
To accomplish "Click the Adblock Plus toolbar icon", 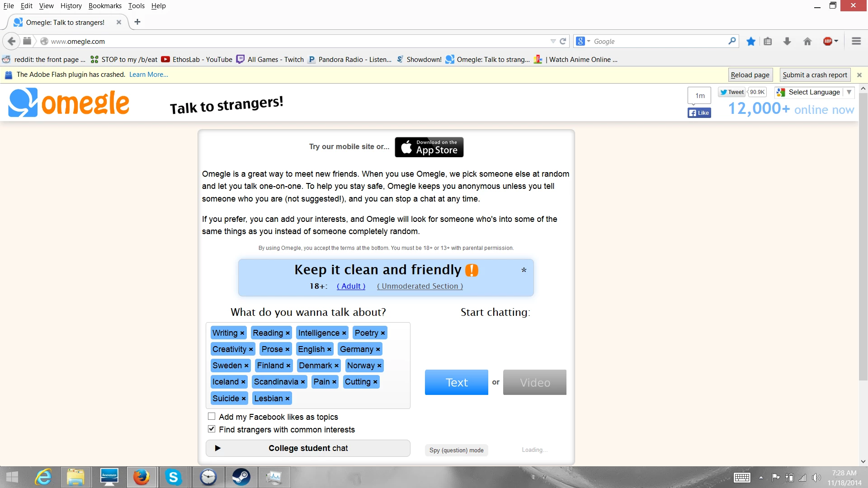I will point(828,41).
